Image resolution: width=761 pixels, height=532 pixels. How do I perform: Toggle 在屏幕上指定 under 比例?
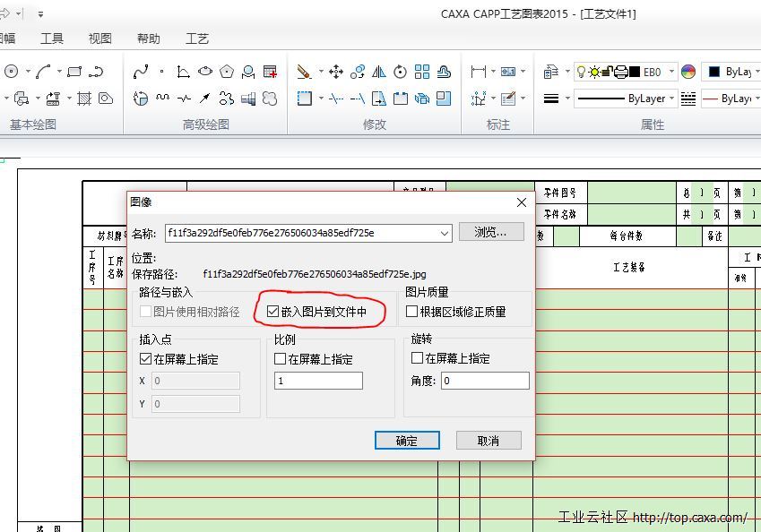click(x=280, y=357)
